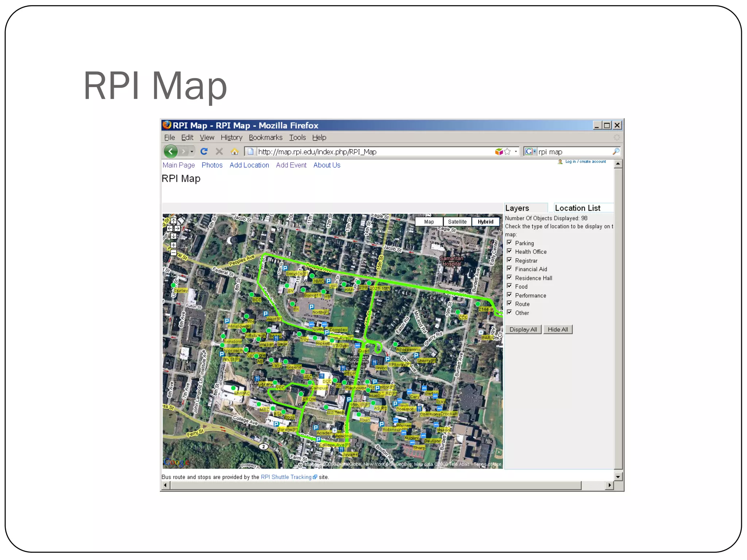Open the History menu
Viewport: 747px width, 560px height.
[x=231, y=137]
